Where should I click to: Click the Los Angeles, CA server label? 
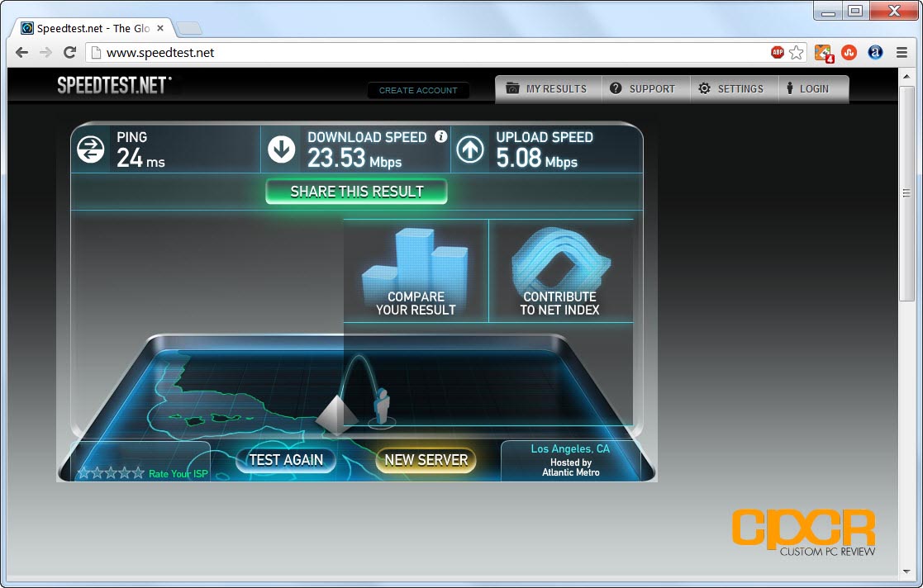570,448
